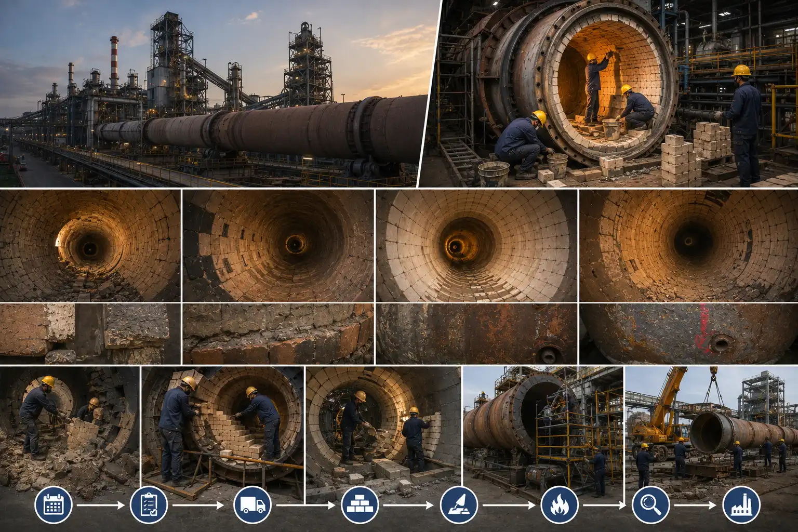The width and height of the screenshot is (798, 532).
Task: Click the magnifying glass inspection icon
Action: 651,505
